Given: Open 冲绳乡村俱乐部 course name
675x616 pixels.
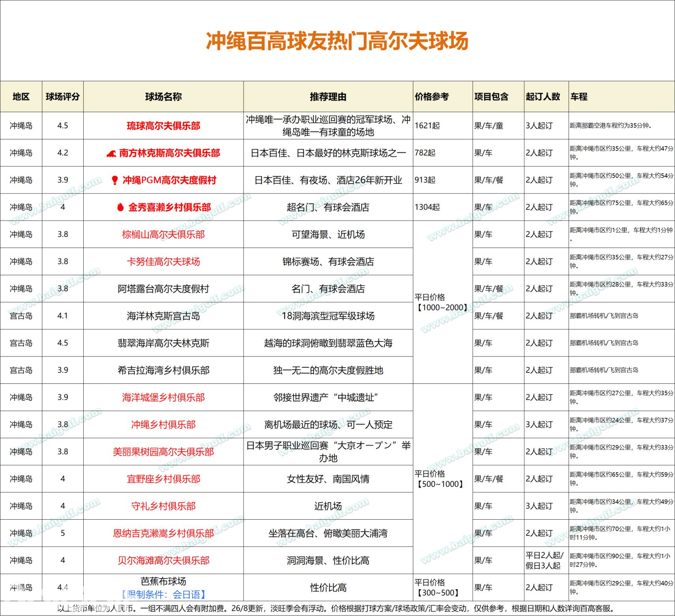Looking at the screenshot, I should (163, 425).
